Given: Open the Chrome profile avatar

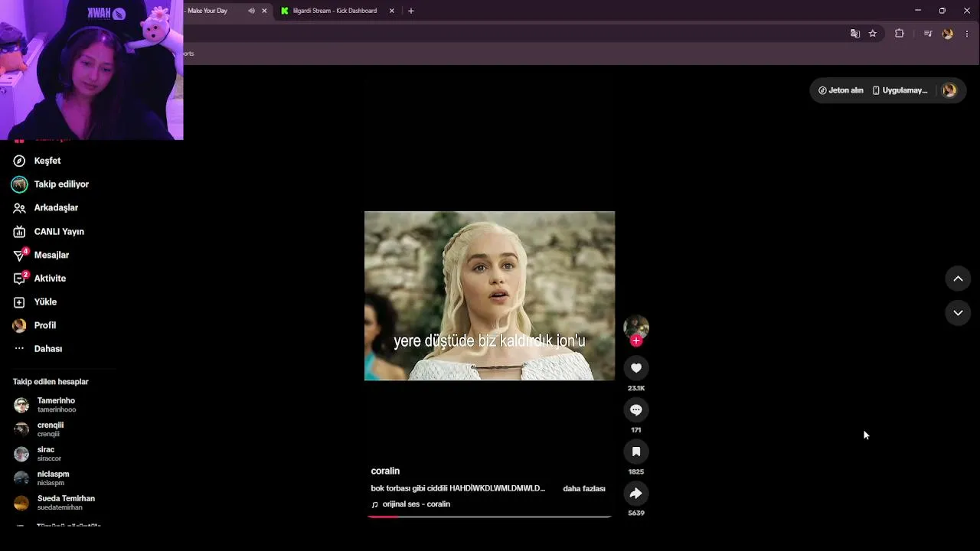Looking at the screenshot, I should tap(948, 34).
